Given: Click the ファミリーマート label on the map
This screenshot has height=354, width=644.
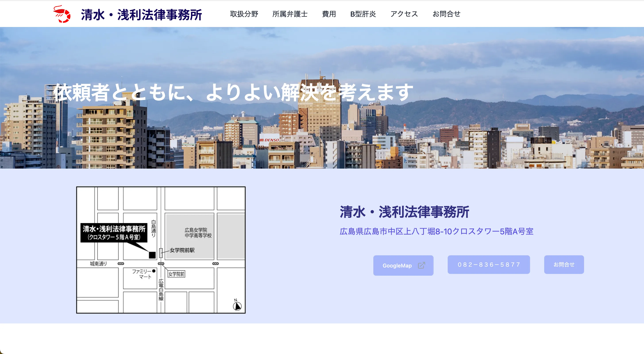Looking at the screenshot, I should tap(142, 274).
